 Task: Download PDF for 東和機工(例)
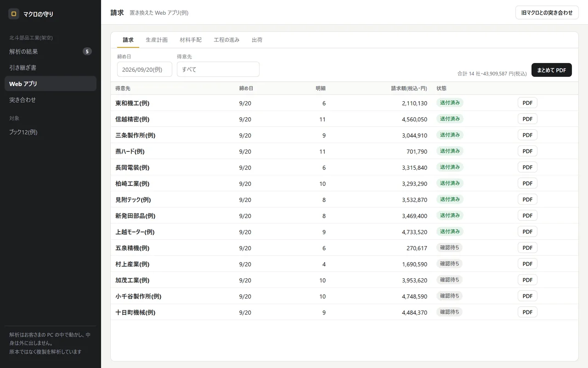click(x=527, y=103)
